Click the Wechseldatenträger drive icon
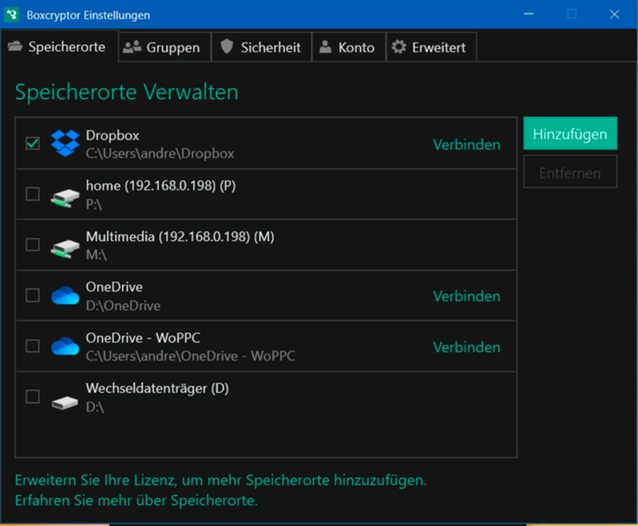Viewport: 638px width, 526px height. tap(65, 398)
